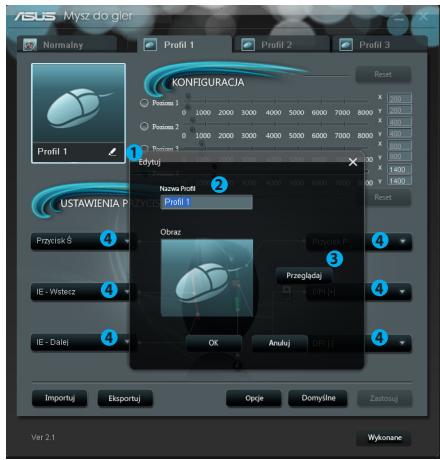This screenshot has width=440, height=460.
Task: Open dropdown arrow opposite IE - Wstecz
Action: (402, 292)
